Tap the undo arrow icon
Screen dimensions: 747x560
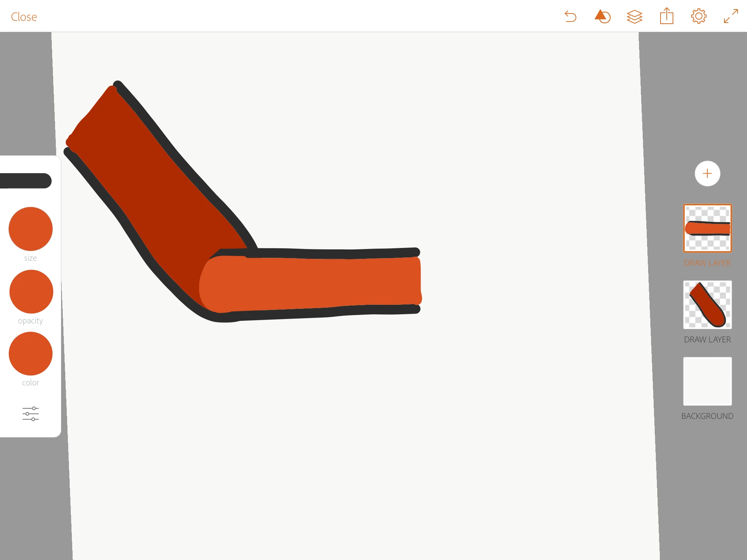pos(570,17)
